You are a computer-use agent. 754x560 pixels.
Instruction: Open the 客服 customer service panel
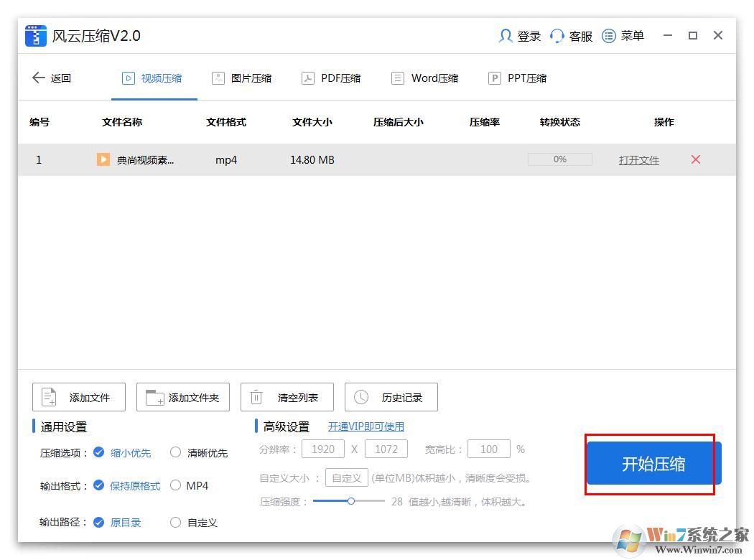pos(572,36)
